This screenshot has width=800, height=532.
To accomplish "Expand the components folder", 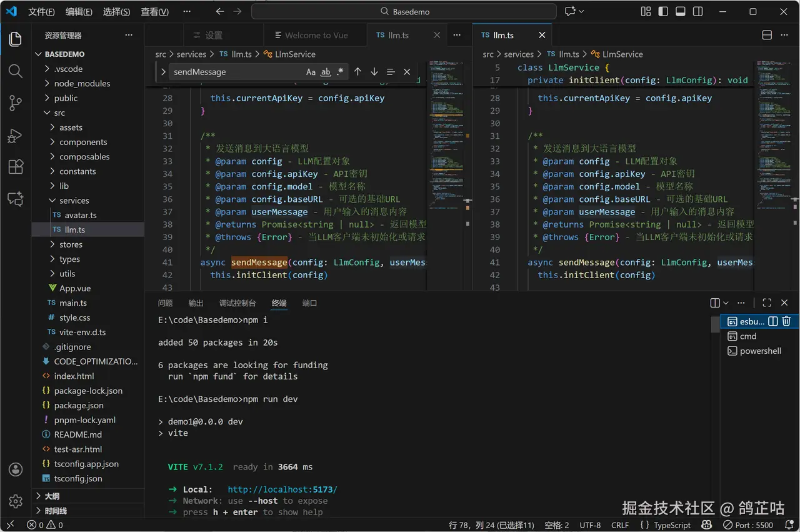I will [x=82, y=143].
